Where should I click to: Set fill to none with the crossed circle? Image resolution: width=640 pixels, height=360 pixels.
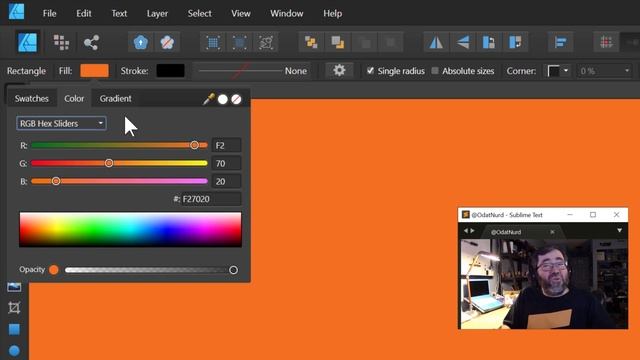pyautogui.click(x=236, y=99)
